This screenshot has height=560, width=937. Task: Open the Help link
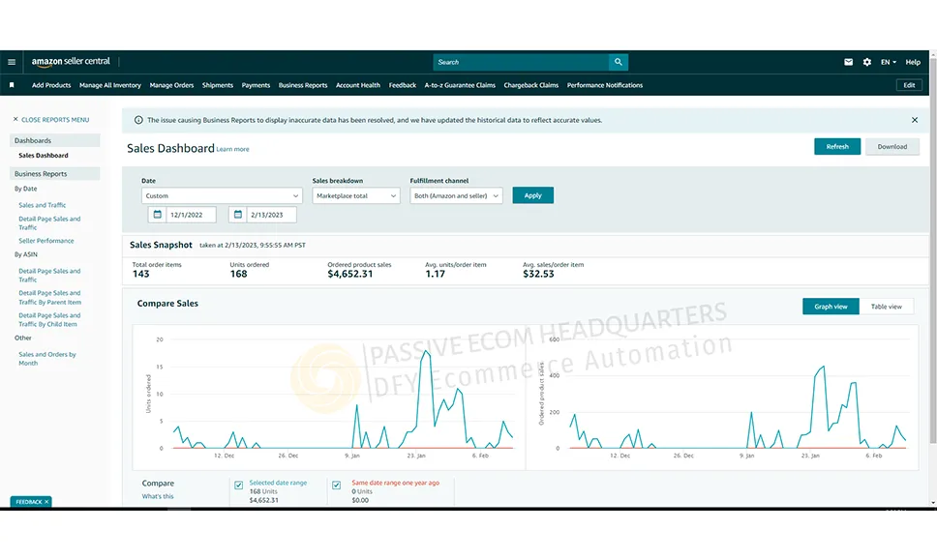click(913, 62)
